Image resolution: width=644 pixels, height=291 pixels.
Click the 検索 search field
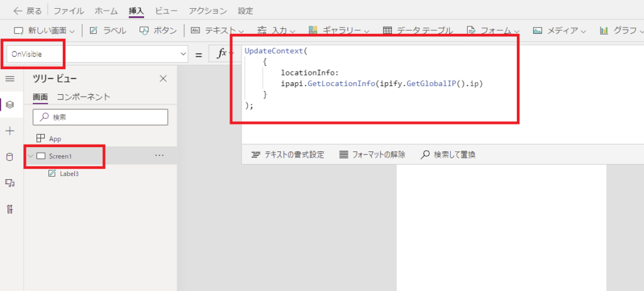(x=100, y=117)
